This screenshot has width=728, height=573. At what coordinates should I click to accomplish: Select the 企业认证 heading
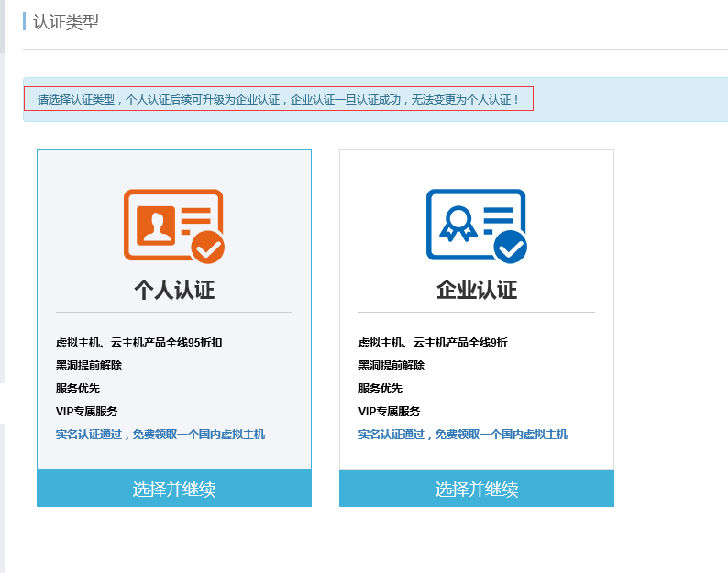pyautogui.click(x=477, y=290)
